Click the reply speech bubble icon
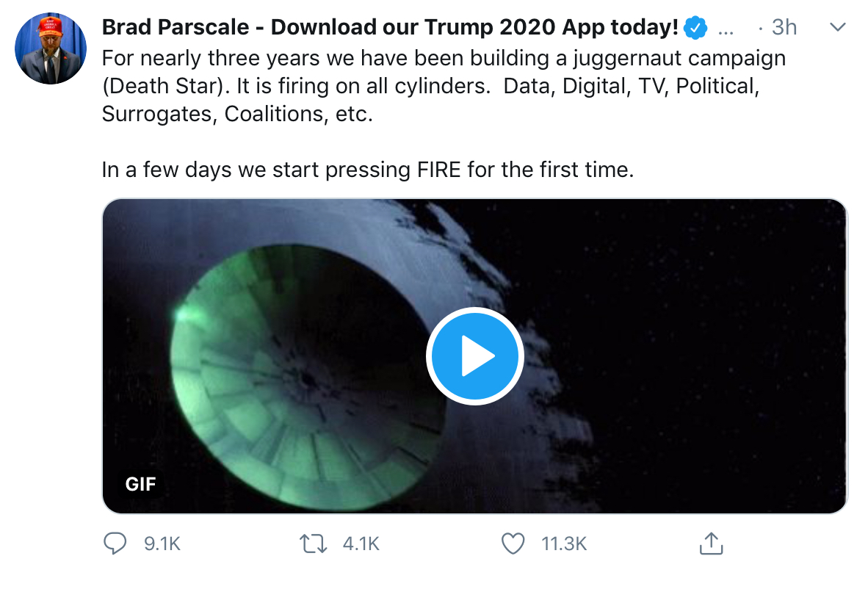This screenshot has width=868, height=592. pos(115,544)
